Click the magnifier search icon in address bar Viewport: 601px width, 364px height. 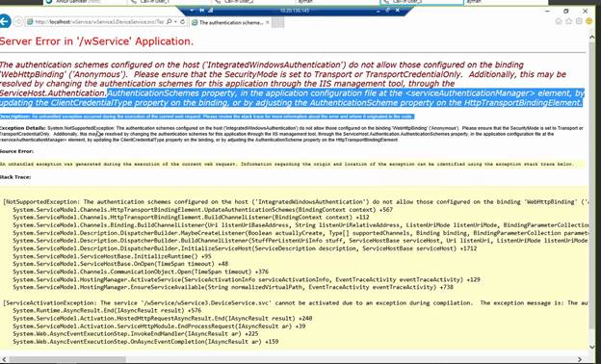click(x=170, y=22)
